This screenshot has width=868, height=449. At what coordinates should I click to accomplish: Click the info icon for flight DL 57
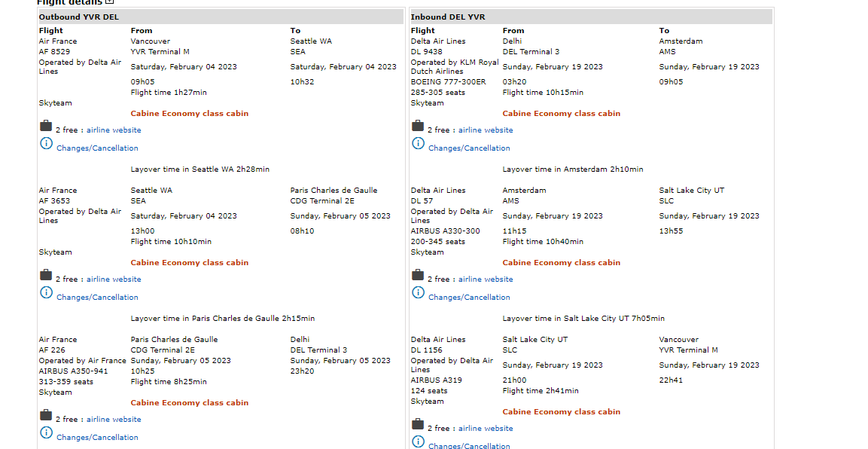click(x=418, y=292)
